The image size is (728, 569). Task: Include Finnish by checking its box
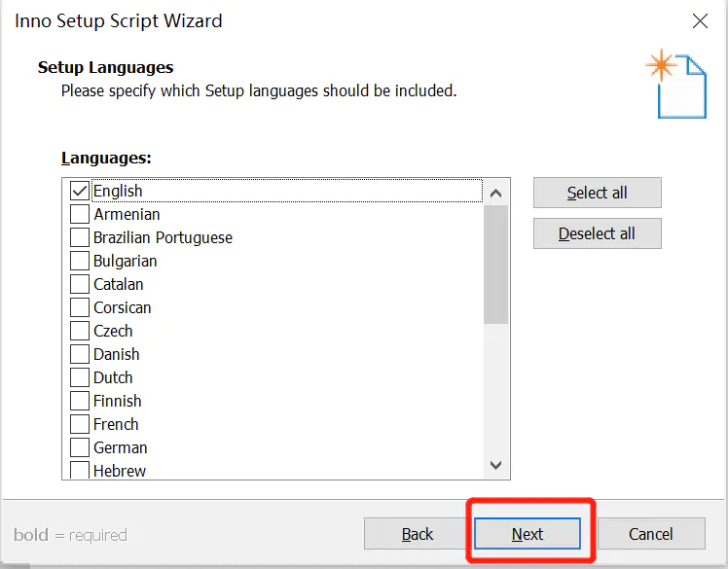pos(80,401)
